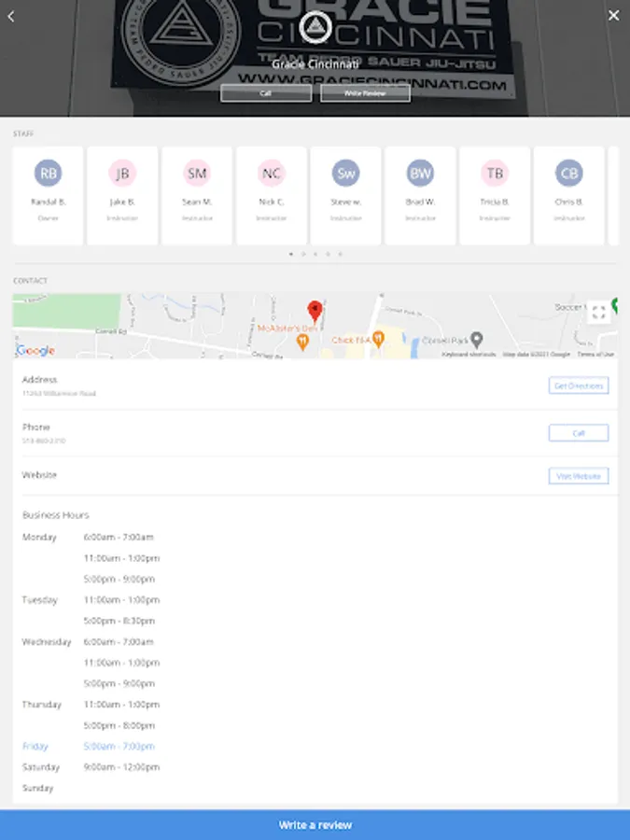Select the BW avatar for Brad W.
Screen dimensions: 630x840
click(x=420, y=173)
